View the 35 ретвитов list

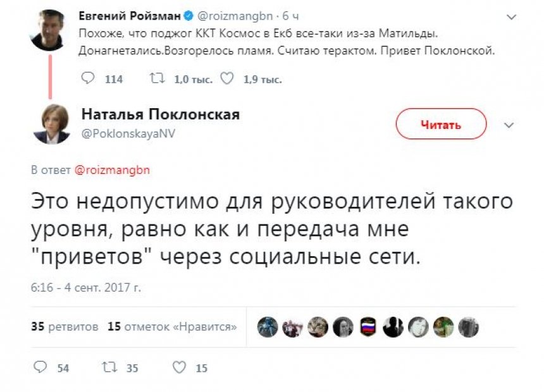[65, 327]
